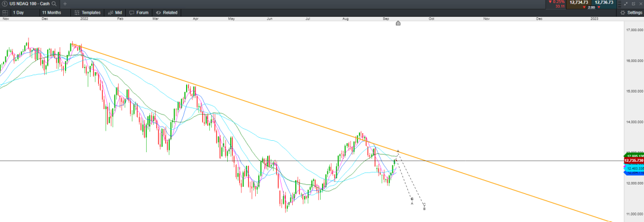
Task: Click the 33.11 point change value
Action: pyautogui.click(x=560, y=7)
